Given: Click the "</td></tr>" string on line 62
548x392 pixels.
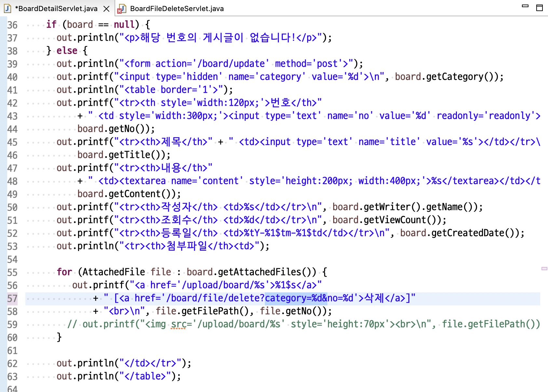Looking at the screenshot, I should tap(150, 363).
